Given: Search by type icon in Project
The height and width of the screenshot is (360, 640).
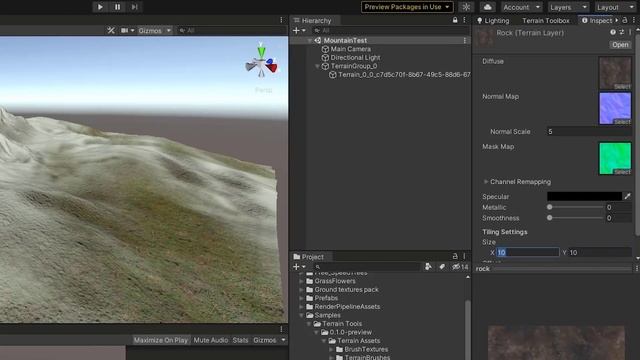Looking at the screenshot, I should [x=428, y=267].
